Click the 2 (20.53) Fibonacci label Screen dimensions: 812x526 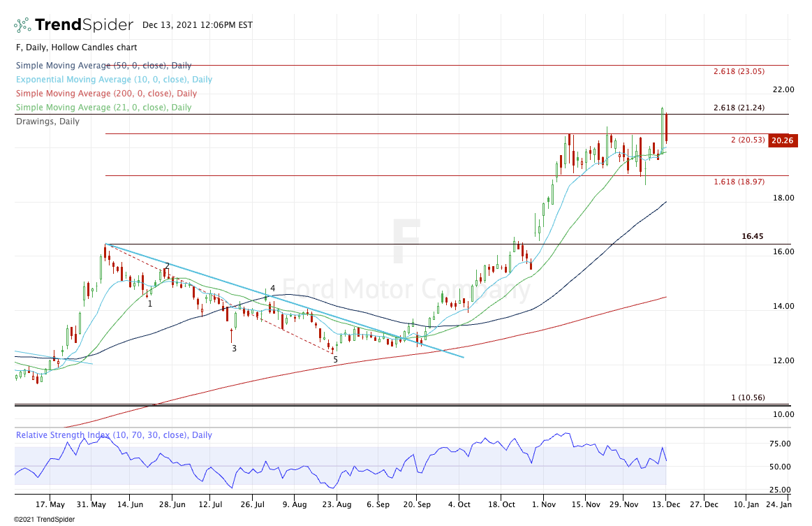click(748, 140)
